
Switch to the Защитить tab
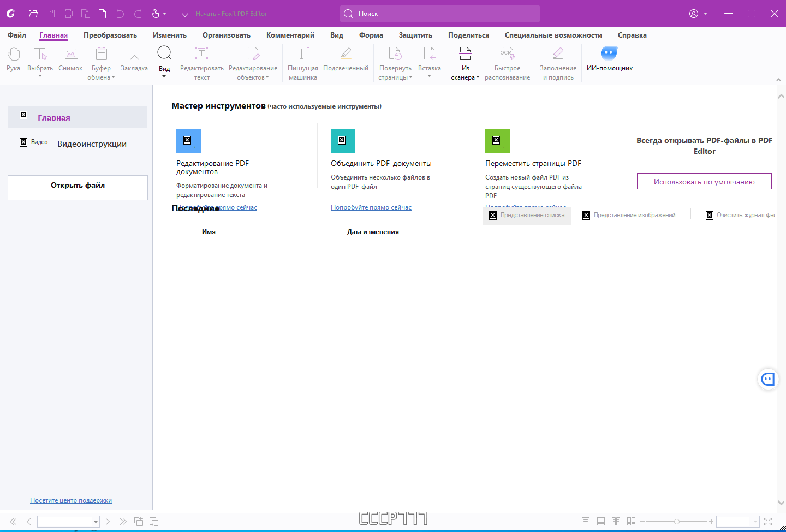point(415,35)
